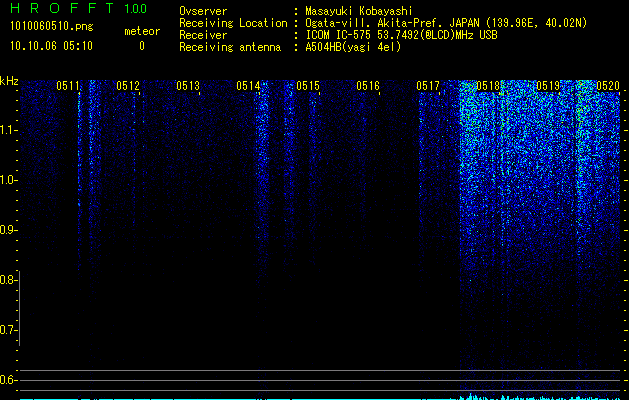629x400 pixels.
Task: Click the 0514 time marker
Action: [248, 86]
